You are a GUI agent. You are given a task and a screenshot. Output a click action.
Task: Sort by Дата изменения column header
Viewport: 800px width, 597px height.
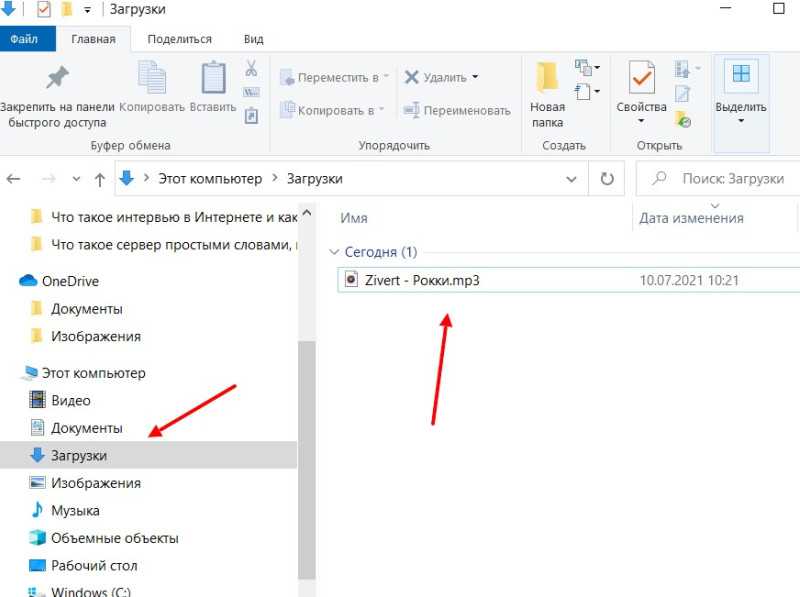coord(691,218)
